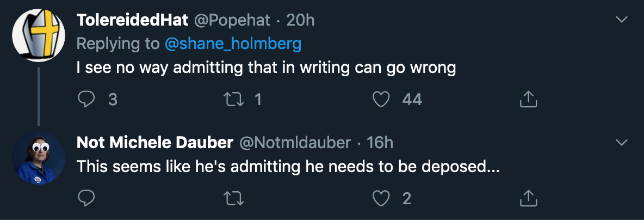Click the pope hat profile avatar
Screen dimensions: 644x220
(x=39, y=35)
